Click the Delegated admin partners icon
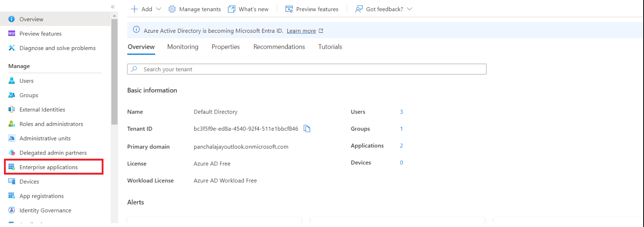 pos(12,153)
